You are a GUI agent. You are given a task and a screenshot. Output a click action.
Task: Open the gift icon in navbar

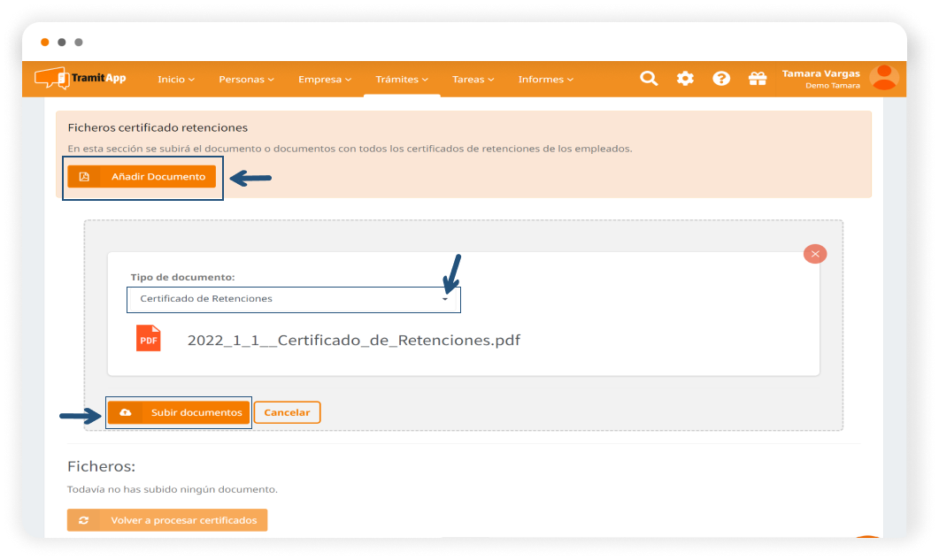[x=757, y=79]
